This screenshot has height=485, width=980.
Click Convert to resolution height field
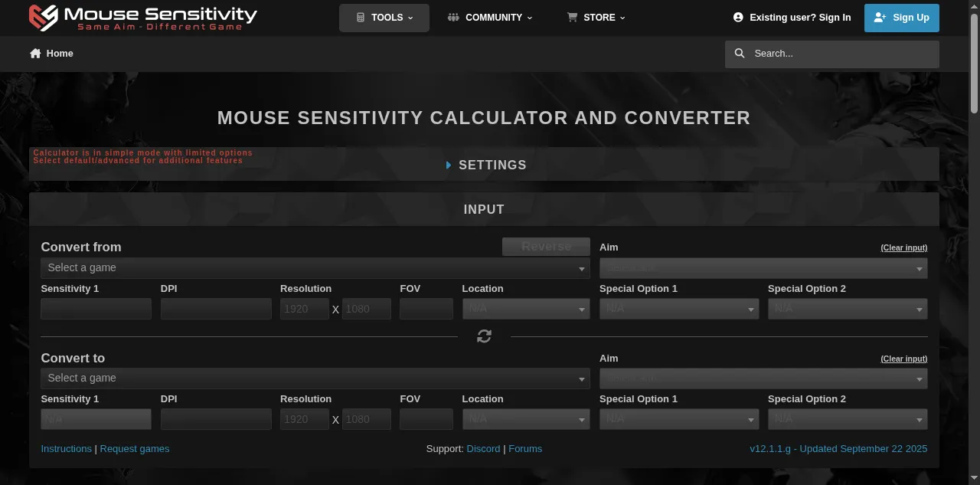(x=367, y=419)
